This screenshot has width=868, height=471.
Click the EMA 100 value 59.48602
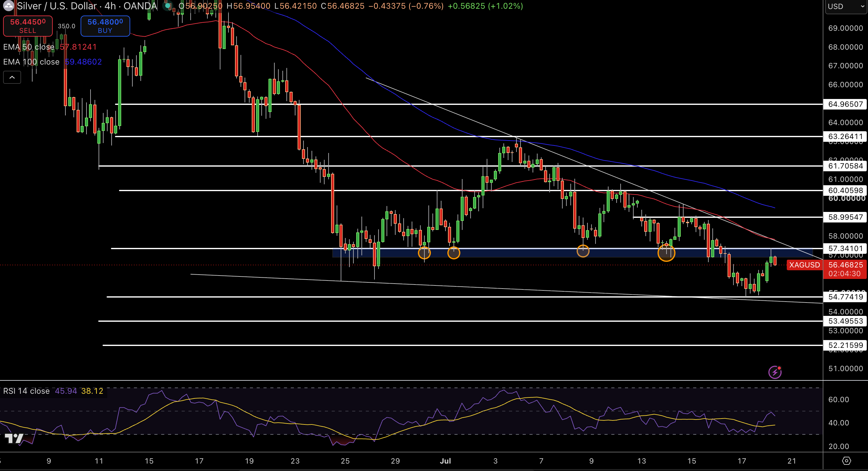[83, 62]
